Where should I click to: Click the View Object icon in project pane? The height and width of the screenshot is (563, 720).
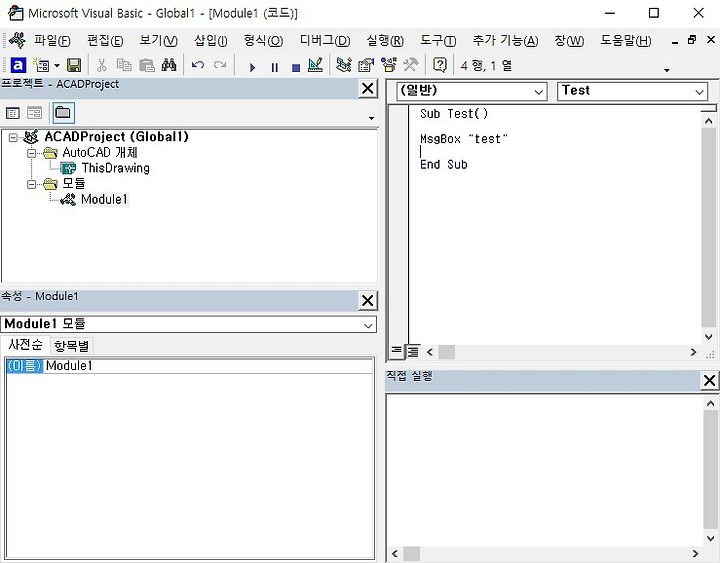[x=34, y=113]
